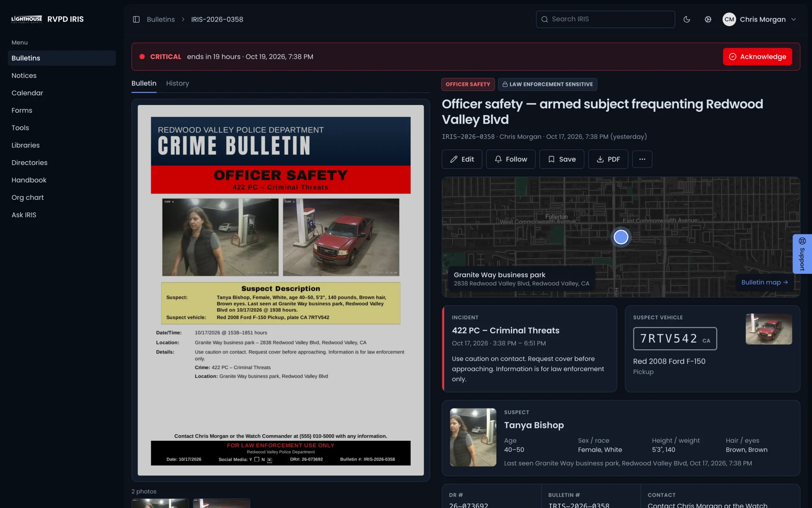The height and width of the screenshot is (508, 812).
Task: Click the blue map location marker
Action: pos(621,237)
